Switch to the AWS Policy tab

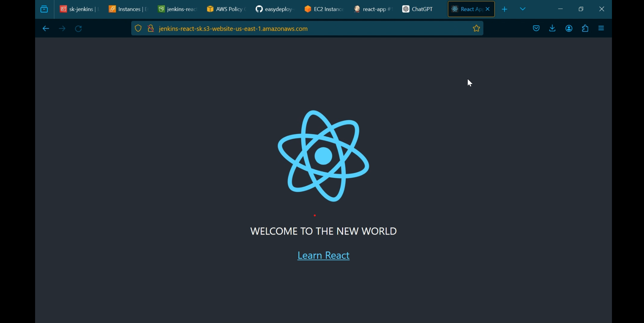click(x=226, y=9)
